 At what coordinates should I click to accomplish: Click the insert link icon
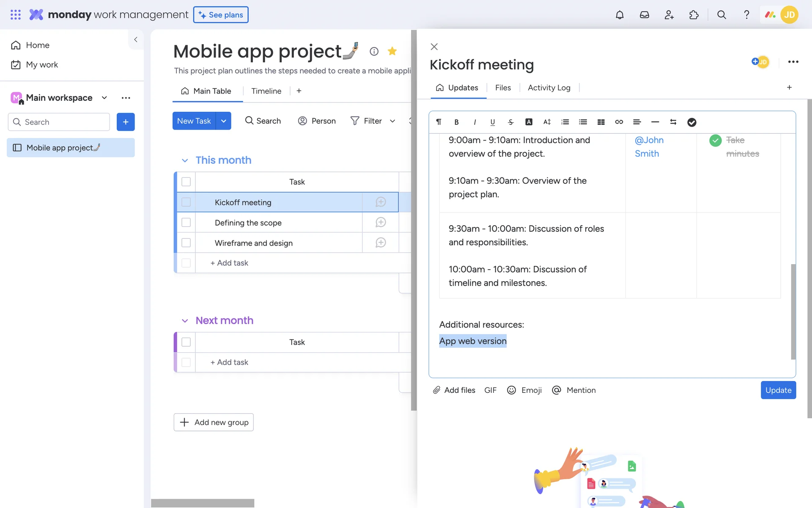click(619, 122)
